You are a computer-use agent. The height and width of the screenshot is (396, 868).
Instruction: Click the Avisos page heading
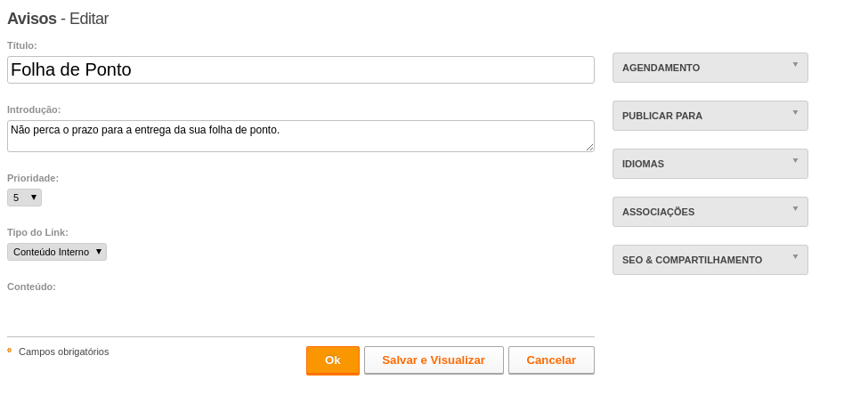point(31,19)
